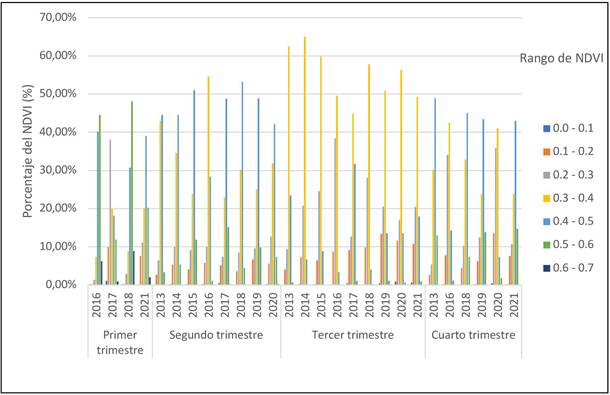The image size is (610, 395).
Task: Click the yellow 0.3-0.4 bar for 2013 Tercer trimestre
Action: (x=289, y=165)
